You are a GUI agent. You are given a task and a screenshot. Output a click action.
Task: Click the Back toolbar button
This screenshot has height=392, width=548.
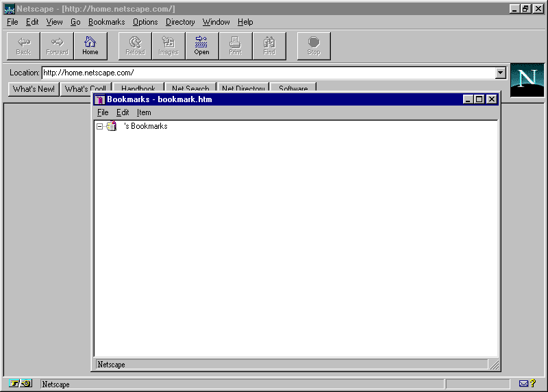coord(23,46)
